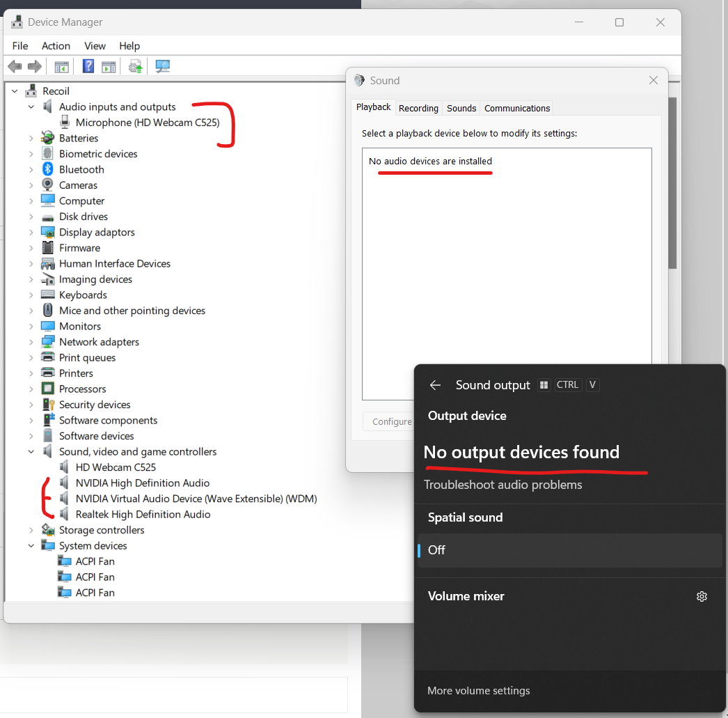Click the Show/Hide Console Tree toolbar icon
Screen dimensions: 728x718
tap(61, 67)
